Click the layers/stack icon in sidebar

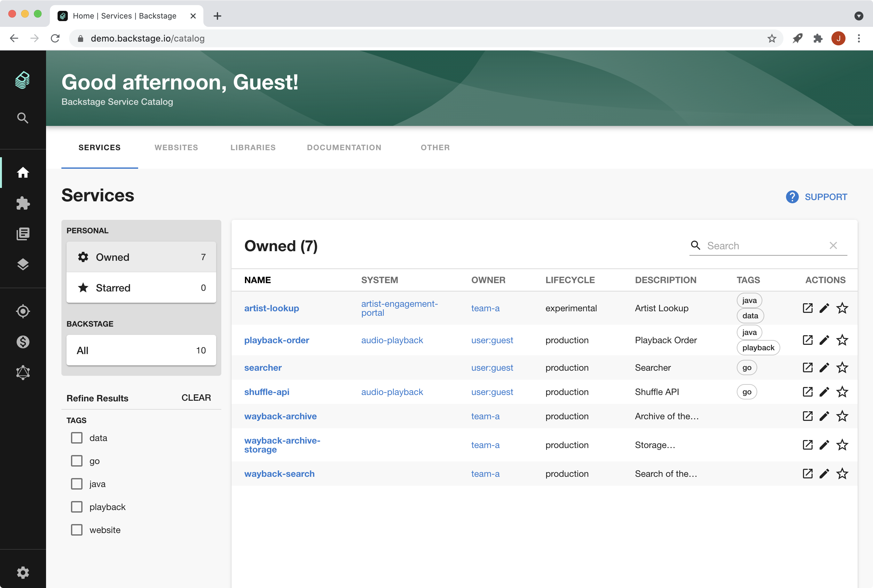(x=23, y=265)
